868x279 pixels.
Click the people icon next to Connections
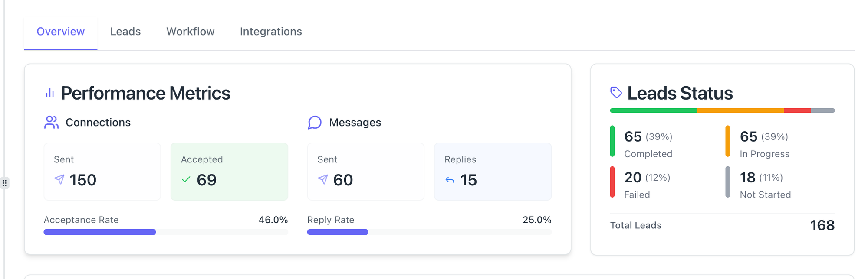pos(51,123)
